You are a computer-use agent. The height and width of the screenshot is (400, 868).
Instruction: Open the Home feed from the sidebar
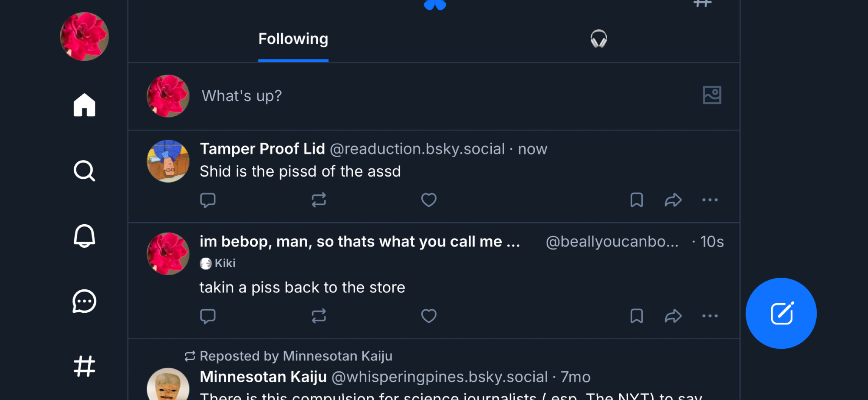click(84, 105)
